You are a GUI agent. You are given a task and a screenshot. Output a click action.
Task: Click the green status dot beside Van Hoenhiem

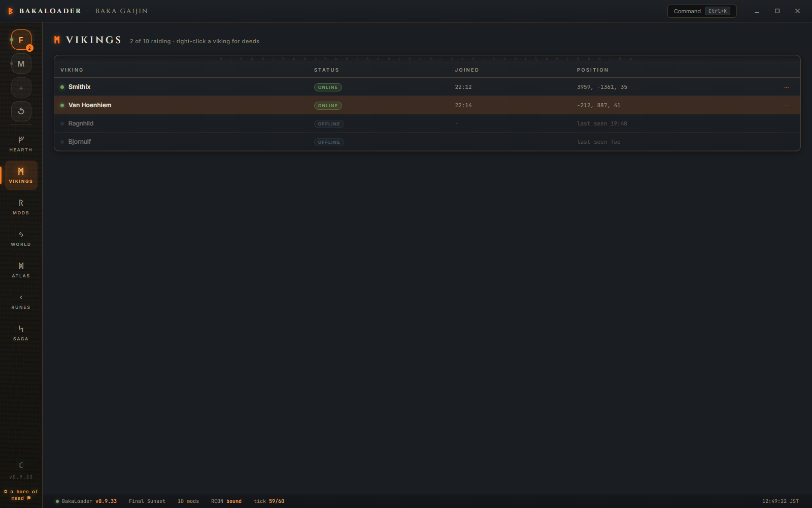(62, 105)
